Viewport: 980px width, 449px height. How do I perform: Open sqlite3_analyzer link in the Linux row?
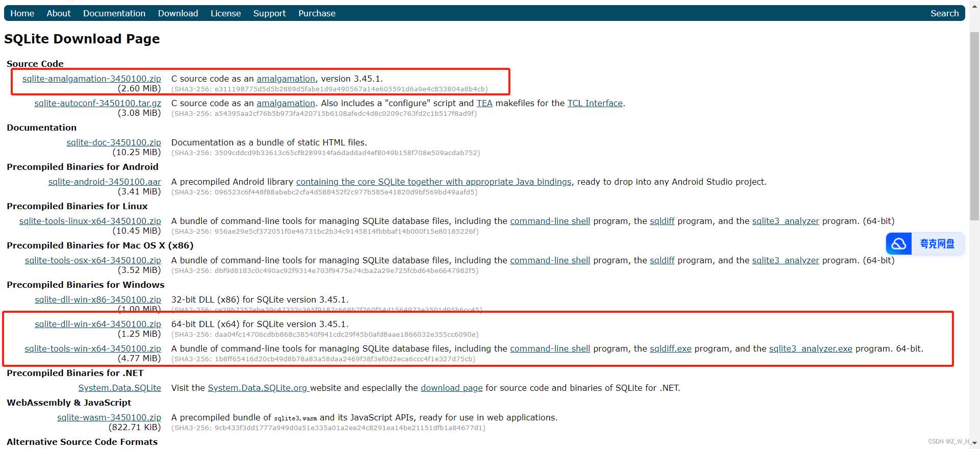(x=786, y=221)
